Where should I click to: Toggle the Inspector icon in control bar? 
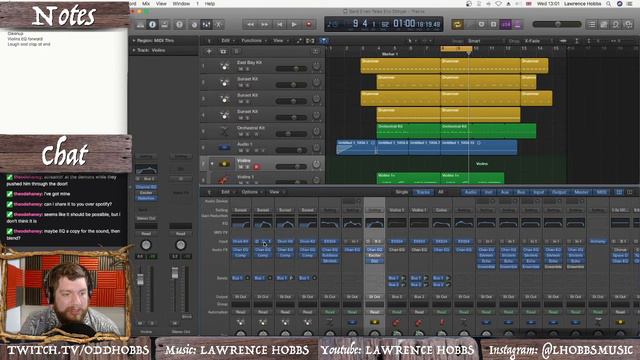[x=152, y=24]
